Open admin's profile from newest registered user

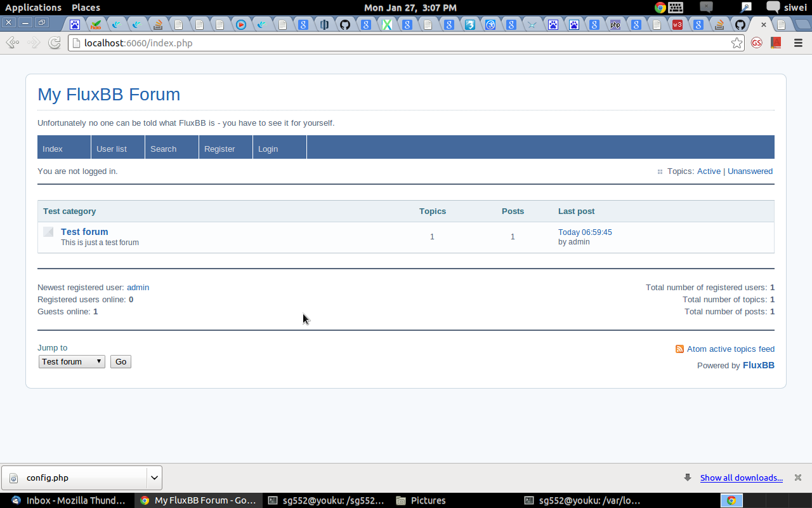(138, 287)
